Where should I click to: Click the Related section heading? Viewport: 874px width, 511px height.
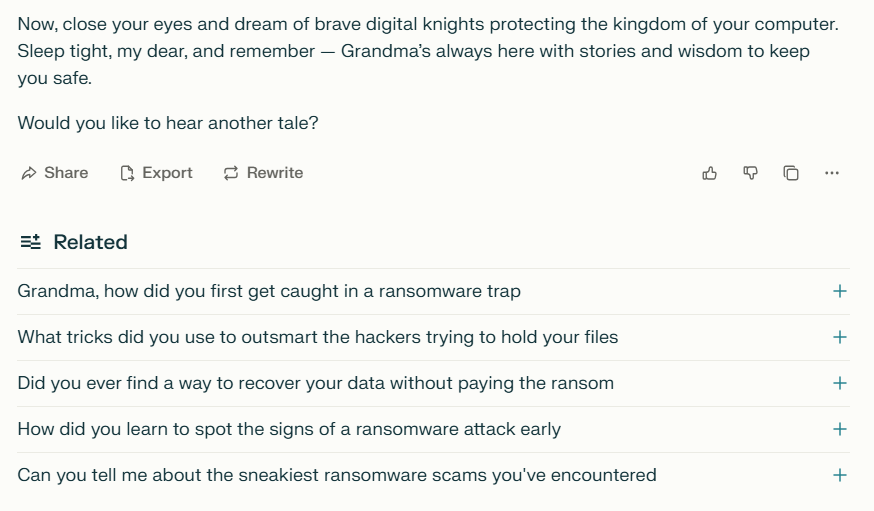(x=90, y=242)
